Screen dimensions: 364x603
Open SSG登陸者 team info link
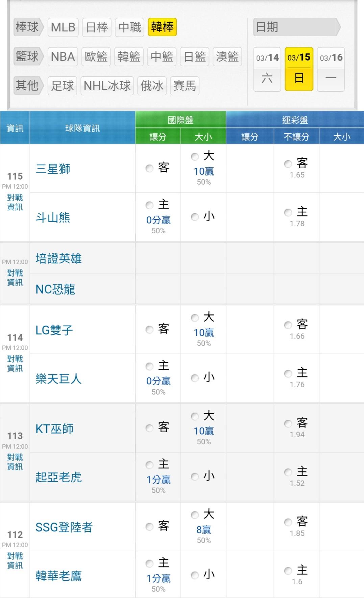tap(64, 527)
